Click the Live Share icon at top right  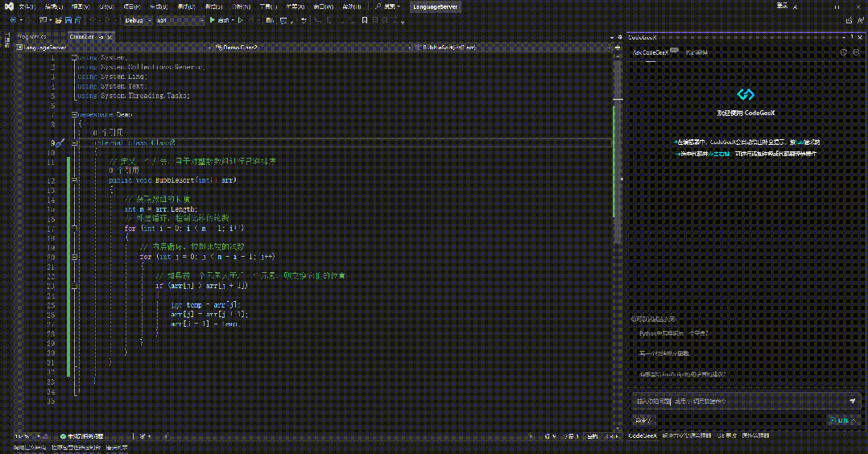coord(849,20)
